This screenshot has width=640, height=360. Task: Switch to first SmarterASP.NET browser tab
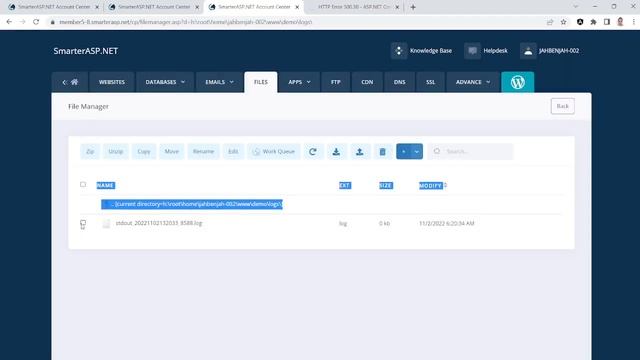53,7
